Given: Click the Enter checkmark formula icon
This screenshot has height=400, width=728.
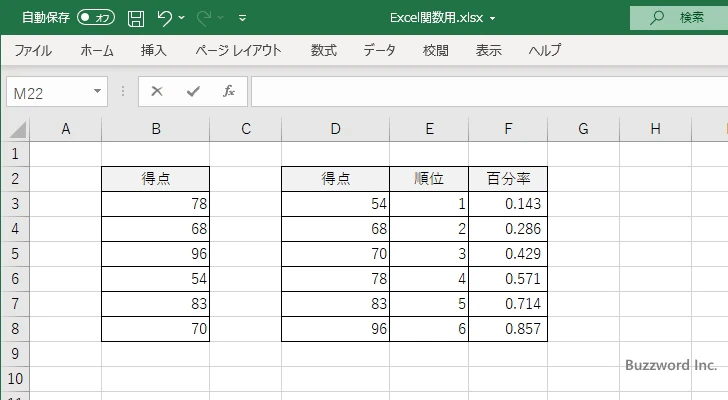Looking at the screenshot, I should tap(193, 91).
